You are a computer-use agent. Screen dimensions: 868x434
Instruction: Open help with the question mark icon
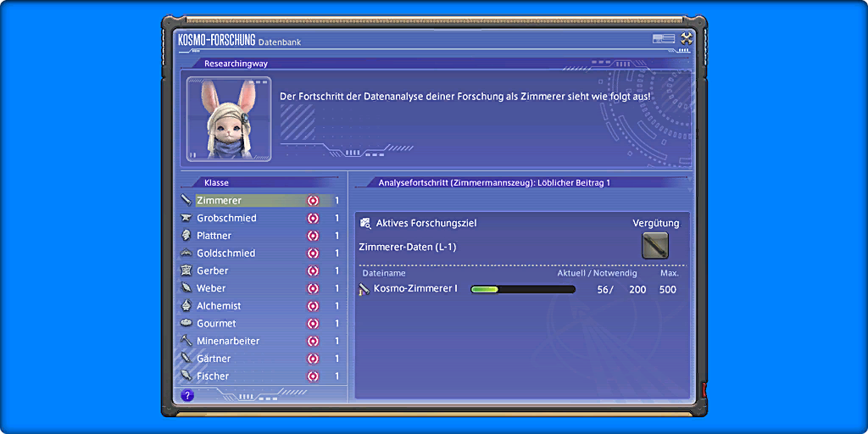point(187,395)
